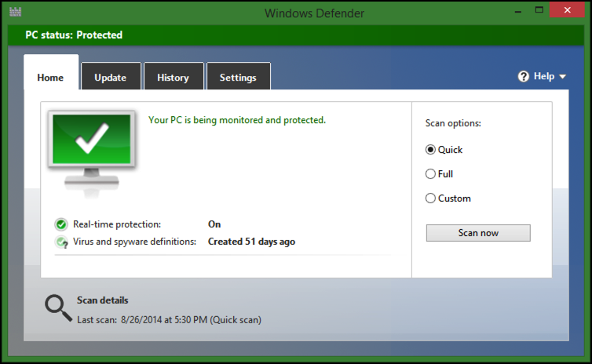The width and height of the screenshot is (592, 364).
Task: Start scanning with Scan now button
Action: tap(478, 233)
